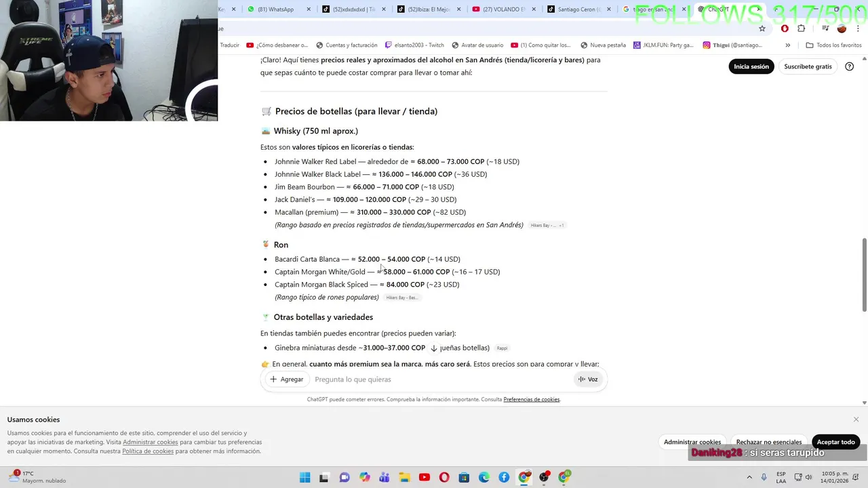Open the Administrar cookies inline link
868x488 pixels.
point(151,442)
